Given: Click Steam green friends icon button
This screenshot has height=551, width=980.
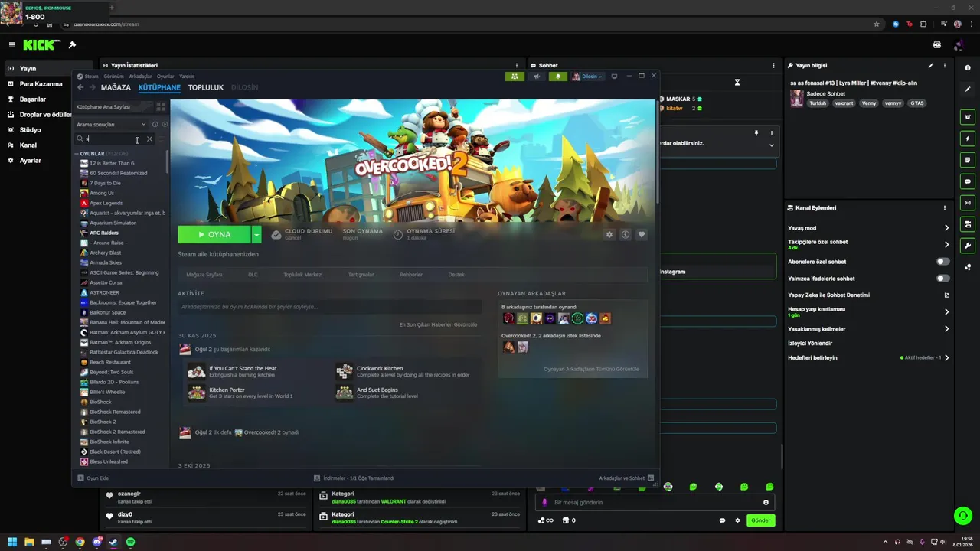Looking at the screenshot, I should click(514, 77).
